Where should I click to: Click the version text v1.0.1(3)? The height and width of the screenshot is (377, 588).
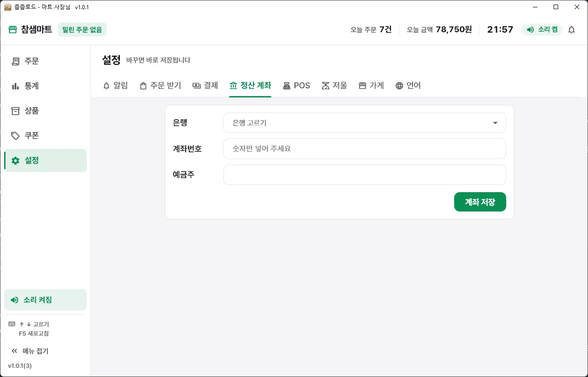pos(20,366)
